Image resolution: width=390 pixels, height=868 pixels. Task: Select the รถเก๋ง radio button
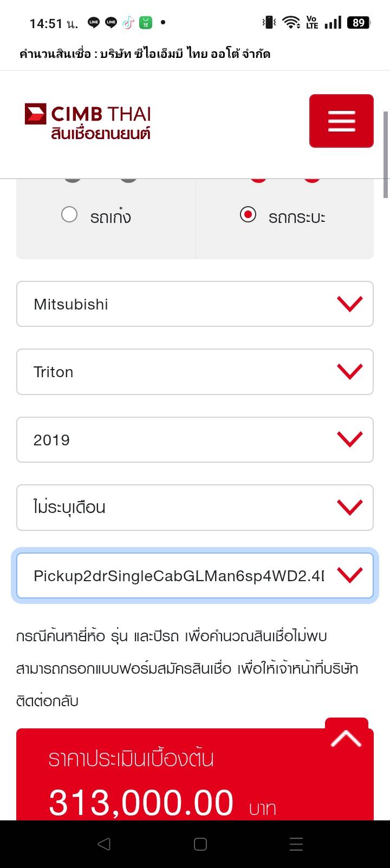69,215
